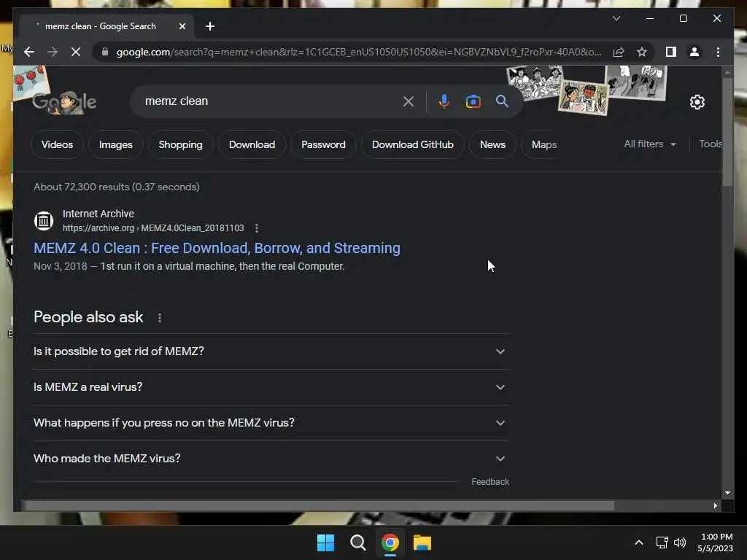Select the Password filter chip

tap(323, 144)
